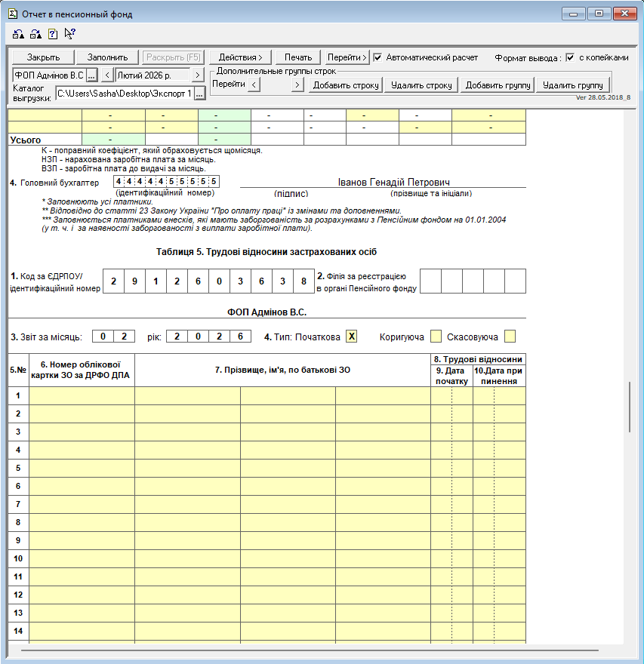Open organization picker next to ФОП Адмінов
The width and height of the screenshot is (644, 664).
[x=92, y=75]
